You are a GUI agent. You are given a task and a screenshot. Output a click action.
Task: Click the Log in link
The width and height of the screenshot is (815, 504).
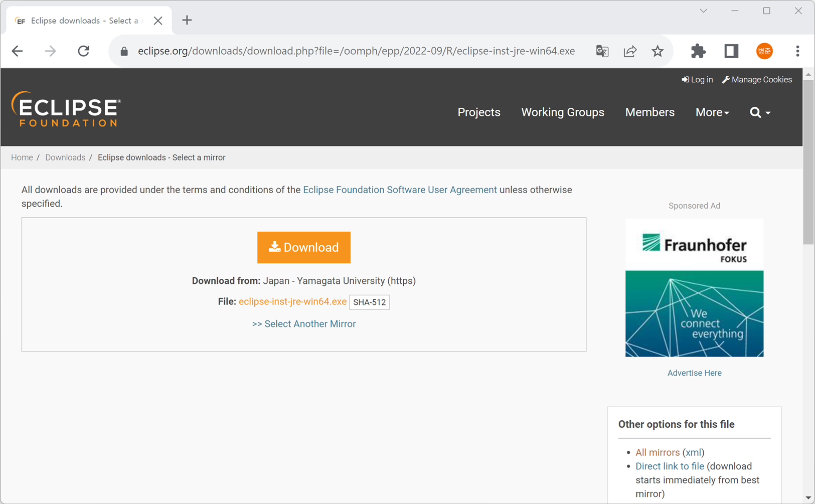coord(697,80)
